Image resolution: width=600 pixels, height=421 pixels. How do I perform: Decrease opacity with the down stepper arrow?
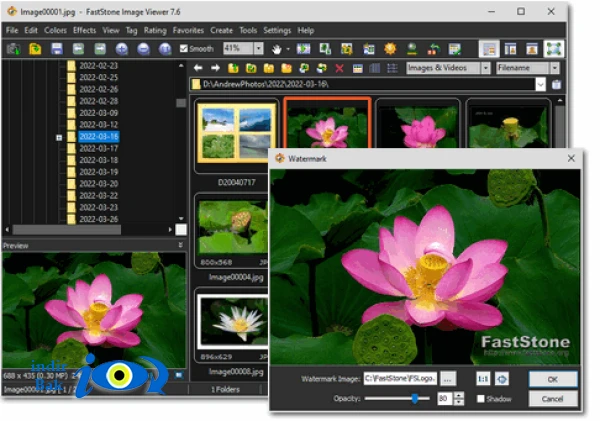click(459, 402)
